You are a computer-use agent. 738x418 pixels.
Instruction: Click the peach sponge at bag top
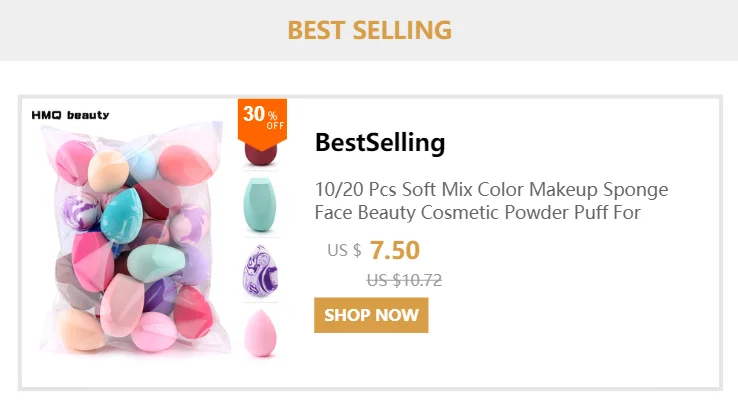(x=108, y=171)
